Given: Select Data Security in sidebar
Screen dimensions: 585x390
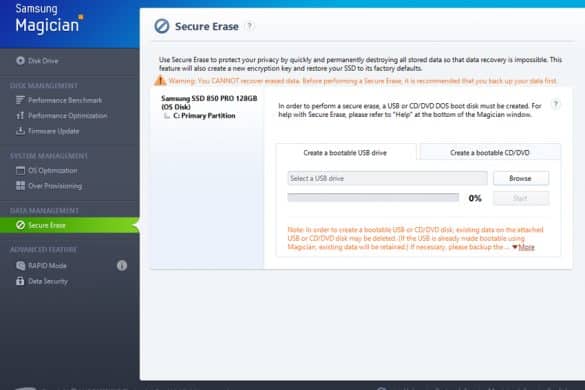Looking at the screenshot, I should tap(48, 281).
